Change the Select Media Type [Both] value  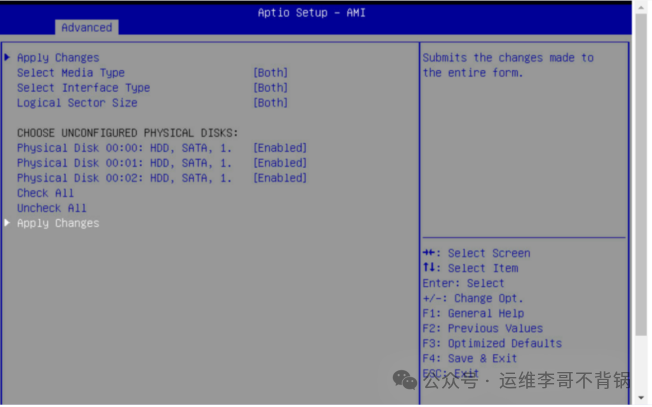click(x=270, y=73)
